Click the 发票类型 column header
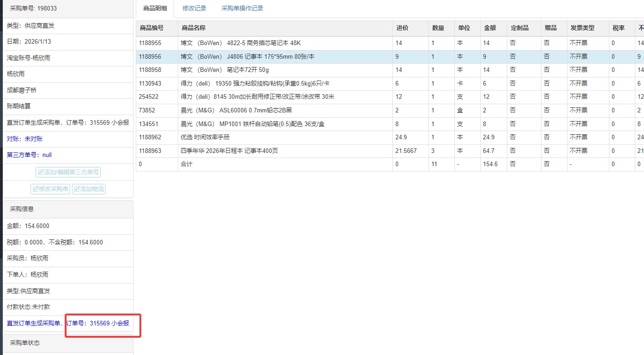 point(582,28)
